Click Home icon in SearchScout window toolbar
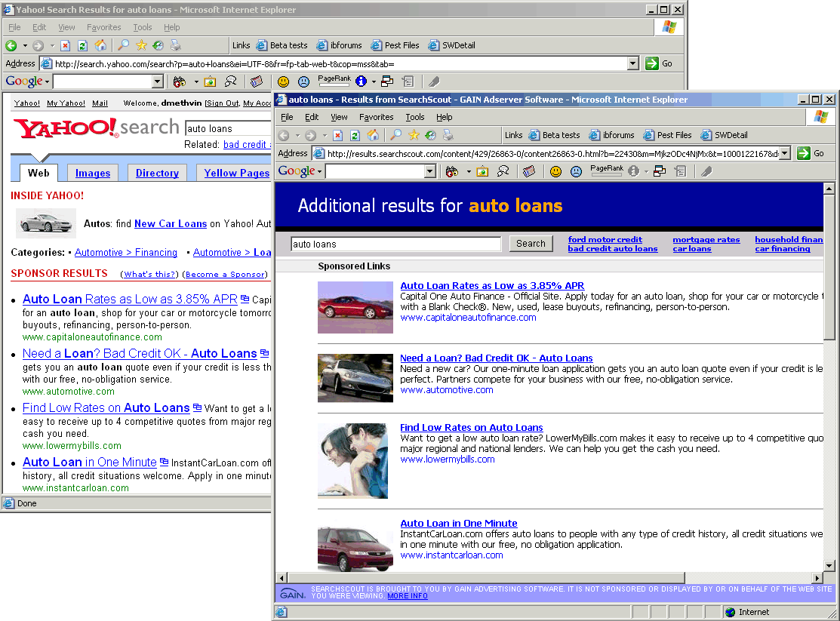840x621 pixels. [373, 136]
